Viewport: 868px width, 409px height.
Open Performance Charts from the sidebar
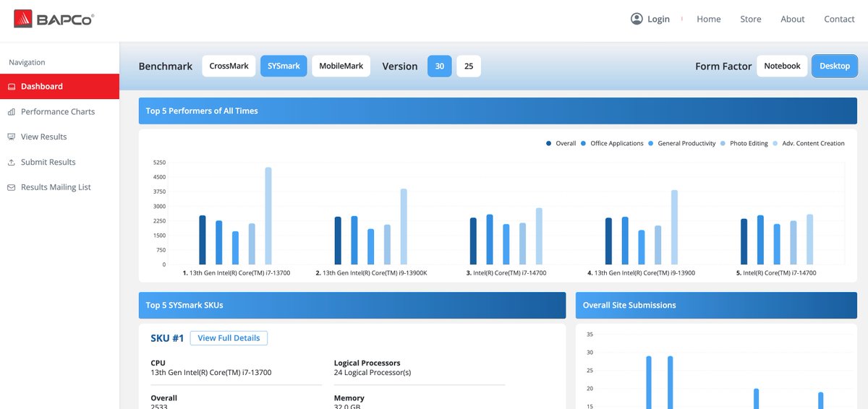[59, 112]
